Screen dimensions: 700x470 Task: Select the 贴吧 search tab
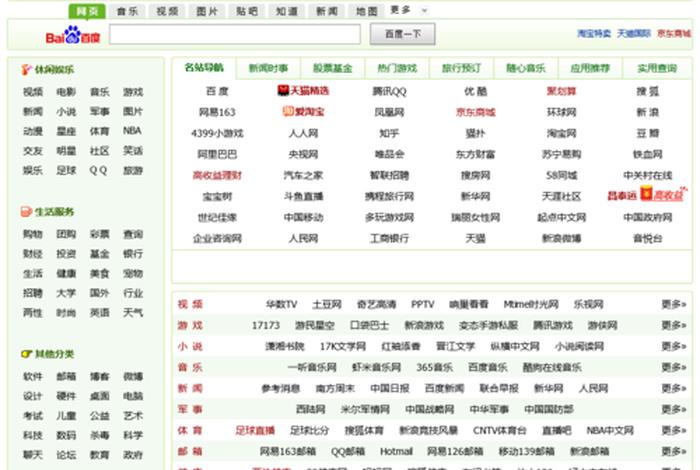[x=247, y=12]
